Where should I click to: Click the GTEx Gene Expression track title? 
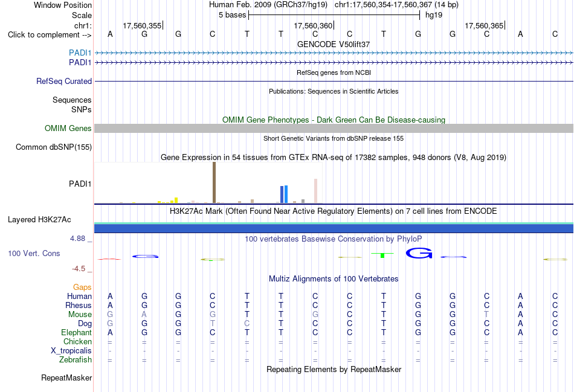(334, 158)
